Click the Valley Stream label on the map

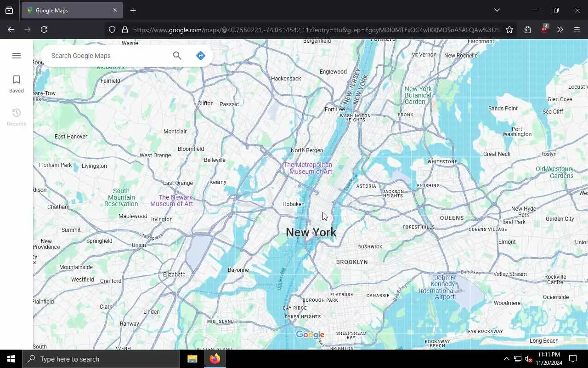(510, 274)
